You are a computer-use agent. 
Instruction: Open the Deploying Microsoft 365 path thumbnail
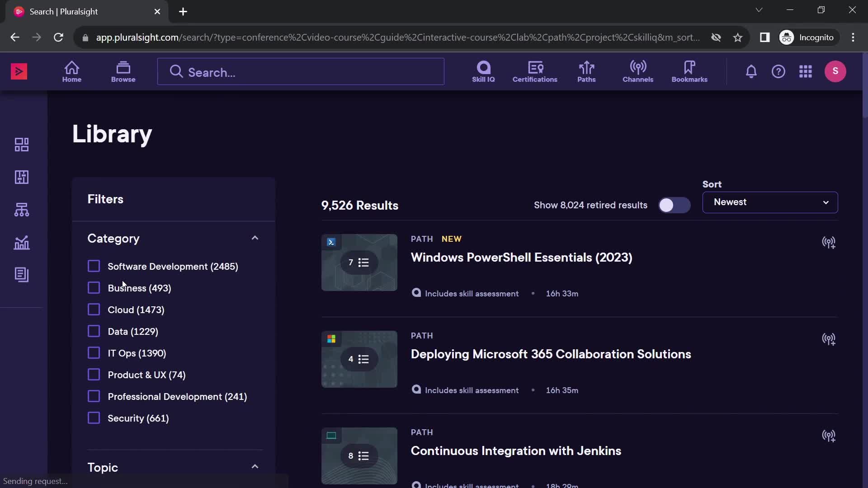click(x=359, y=359)
